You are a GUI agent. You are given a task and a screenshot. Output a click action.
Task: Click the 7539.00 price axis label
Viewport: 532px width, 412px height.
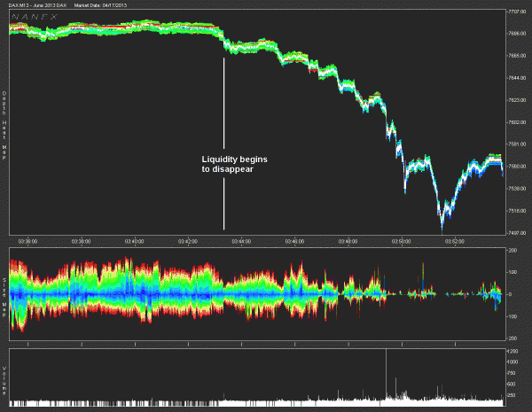coord(517,188)
